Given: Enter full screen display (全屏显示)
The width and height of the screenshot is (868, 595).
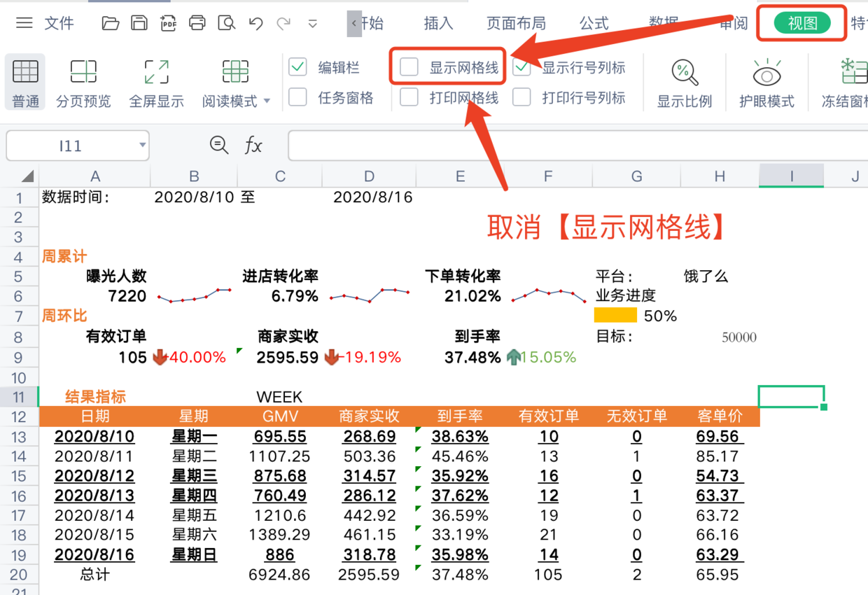Looking at the screenshot, I should click(x=156, y=83).
